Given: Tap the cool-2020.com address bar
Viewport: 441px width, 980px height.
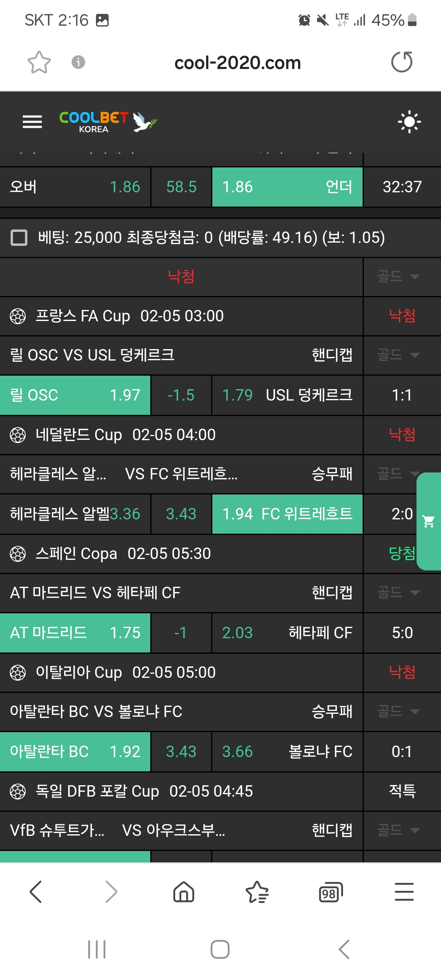Looking at the screenshot, I should (237, 63).
